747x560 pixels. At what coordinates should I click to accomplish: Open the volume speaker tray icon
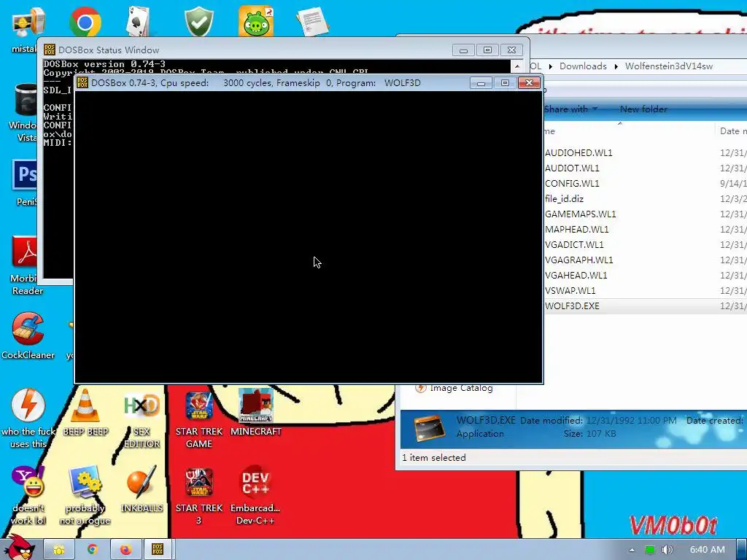click(667, 550)
